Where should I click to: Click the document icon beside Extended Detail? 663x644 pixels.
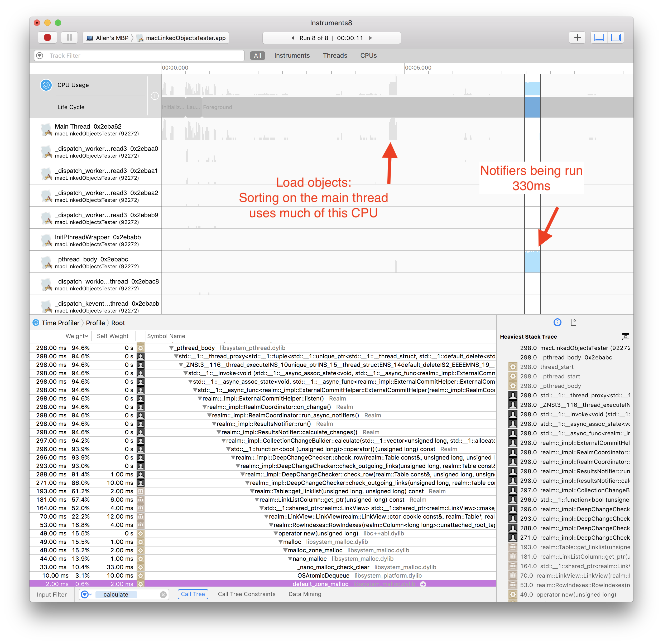tap(573, 322)
